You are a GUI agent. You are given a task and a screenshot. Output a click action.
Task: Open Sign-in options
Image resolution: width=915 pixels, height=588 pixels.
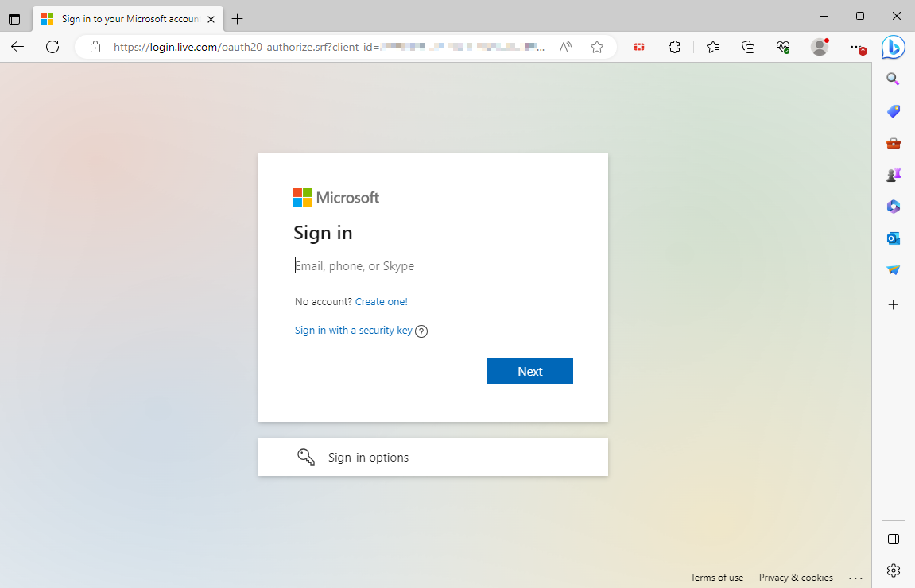click(433, 457)
